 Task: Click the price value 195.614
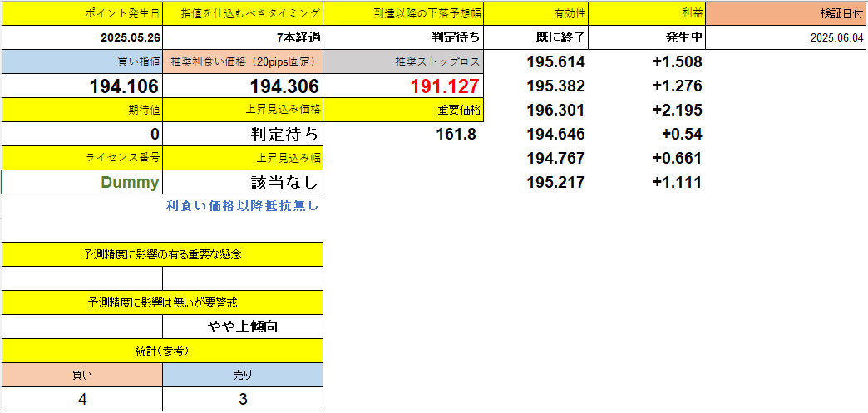[x=557, y=62]
